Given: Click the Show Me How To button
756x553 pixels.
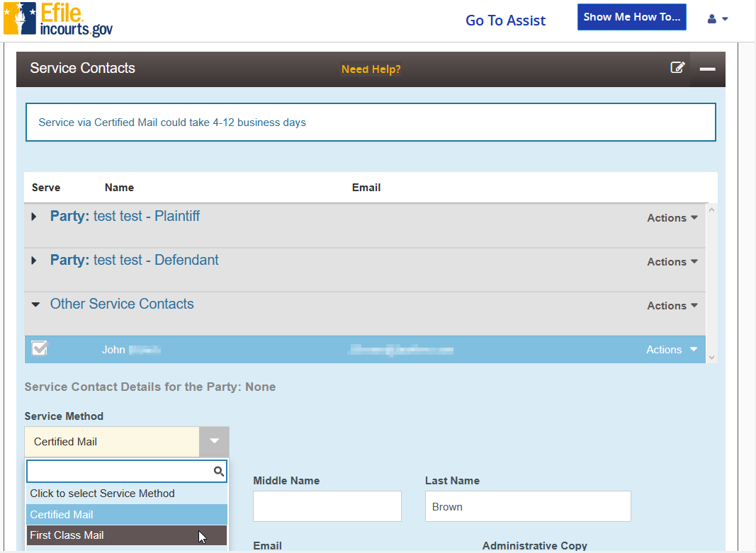Looking at the screenshot, I should tap(631, 17).
